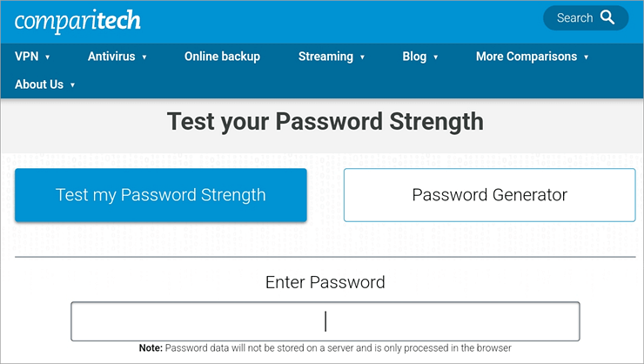
Task: Click the Enter Password input field
Action: [325, 321]
